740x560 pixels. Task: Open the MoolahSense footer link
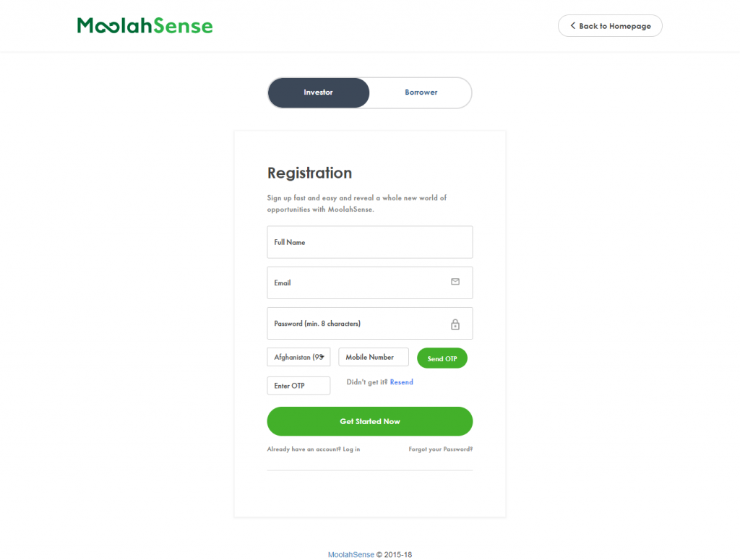click(351, 554)
